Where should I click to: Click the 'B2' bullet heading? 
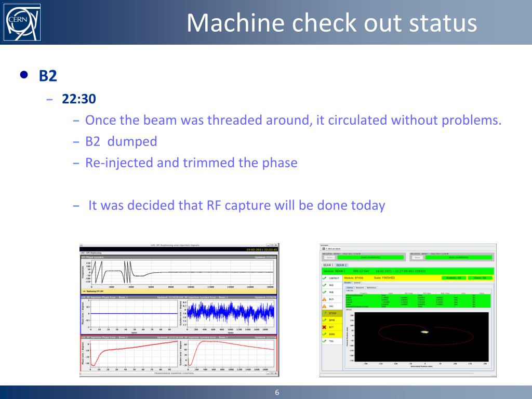pyautogui.click(x=48, y=76)
